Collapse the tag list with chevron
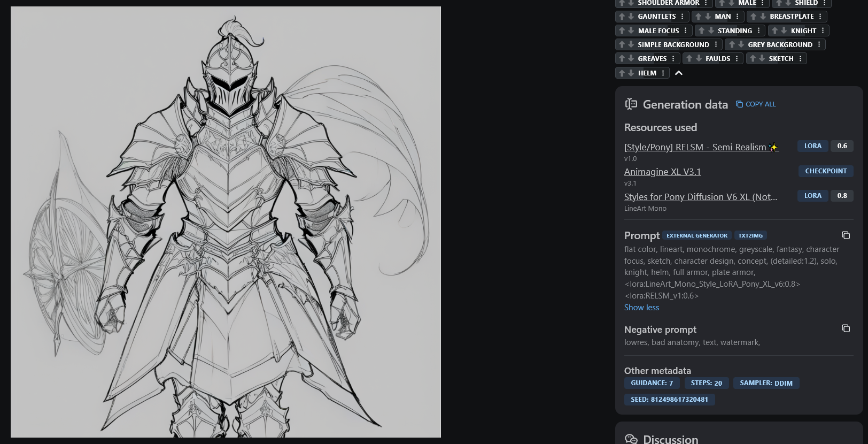The width and height of the screenshot is (868, 444). tap(679, 73)
